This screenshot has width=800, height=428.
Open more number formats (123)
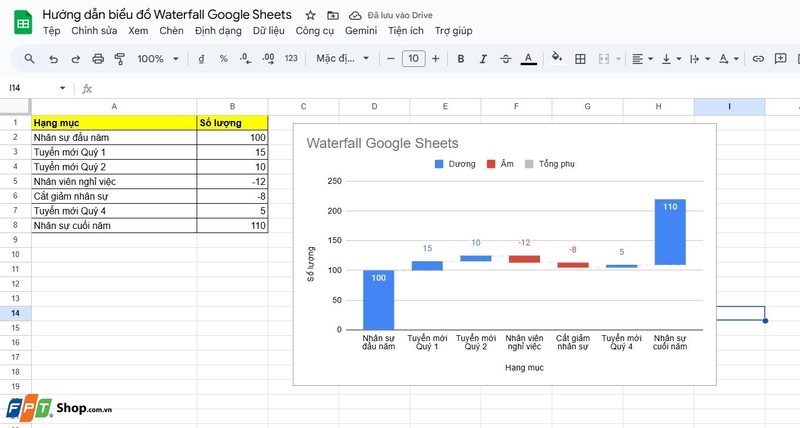click(x=291, y=59)
